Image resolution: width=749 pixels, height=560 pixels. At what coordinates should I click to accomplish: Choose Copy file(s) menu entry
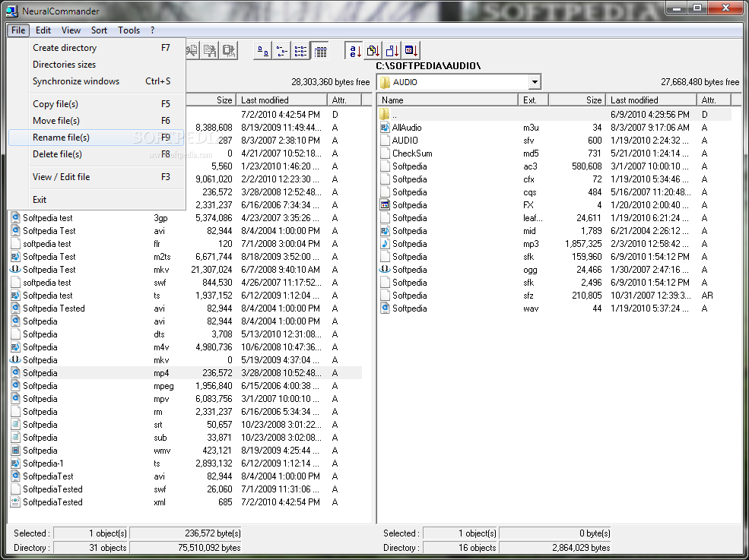click(x=96, y=104)
